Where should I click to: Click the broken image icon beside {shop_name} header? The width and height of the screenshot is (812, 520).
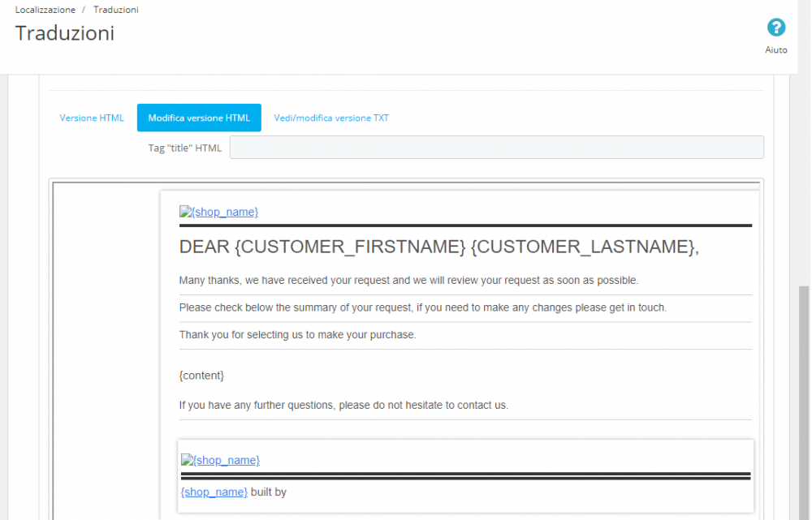click(x=184, y=212)
